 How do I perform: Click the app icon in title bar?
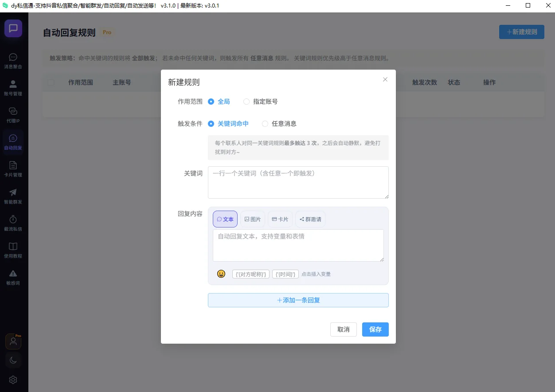5,6
